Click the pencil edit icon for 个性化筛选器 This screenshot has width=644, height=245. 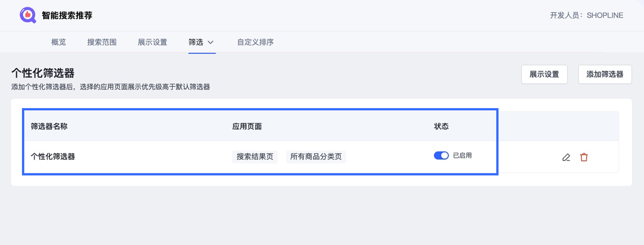(x=566, y=157)
